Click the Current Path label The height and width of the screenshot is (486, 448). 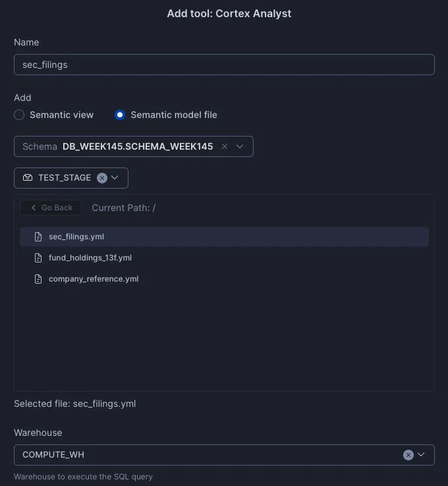click(x=124, y=208)
